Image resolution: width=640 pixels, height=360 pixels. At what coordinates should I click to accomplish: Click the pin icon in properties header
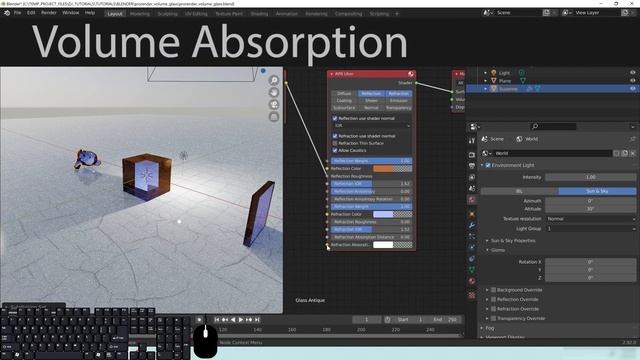tap(633, 139)
